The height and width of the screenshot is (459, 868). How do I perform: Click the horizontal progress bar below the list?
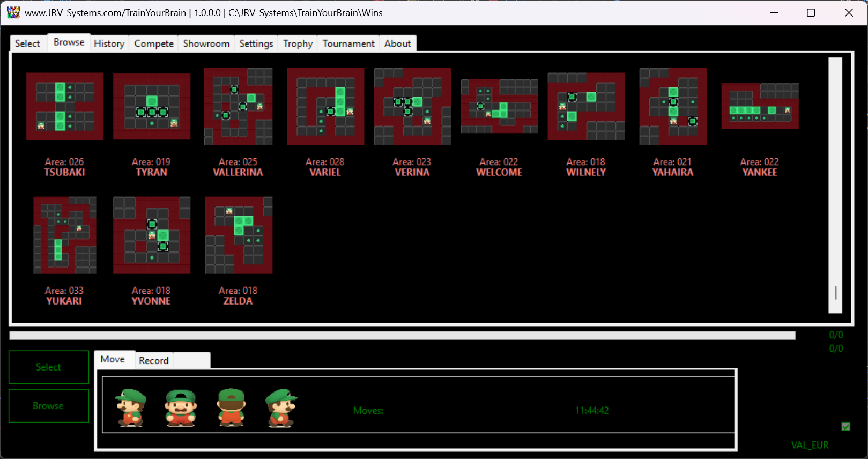point(402,336)
